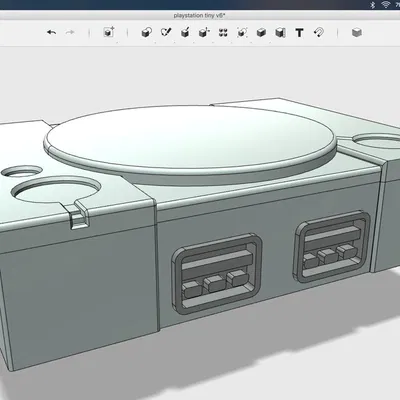This screenshot has height=400, width=400.
Task: Open the Wi-Fi menu bar icon
Action: (x=386, y=5)
